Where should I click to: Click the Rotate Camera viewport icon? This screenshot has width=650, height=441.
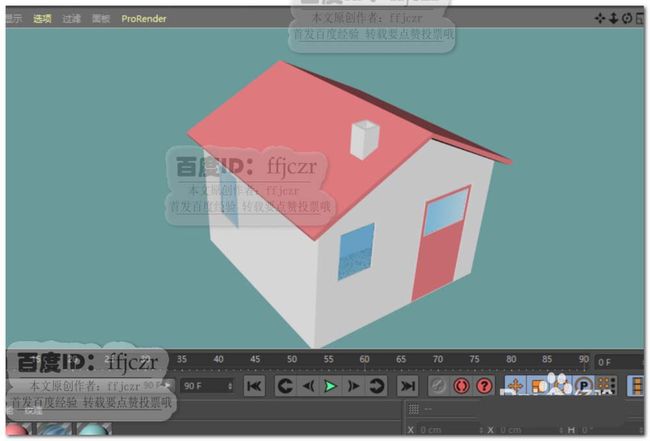[627, 18]
